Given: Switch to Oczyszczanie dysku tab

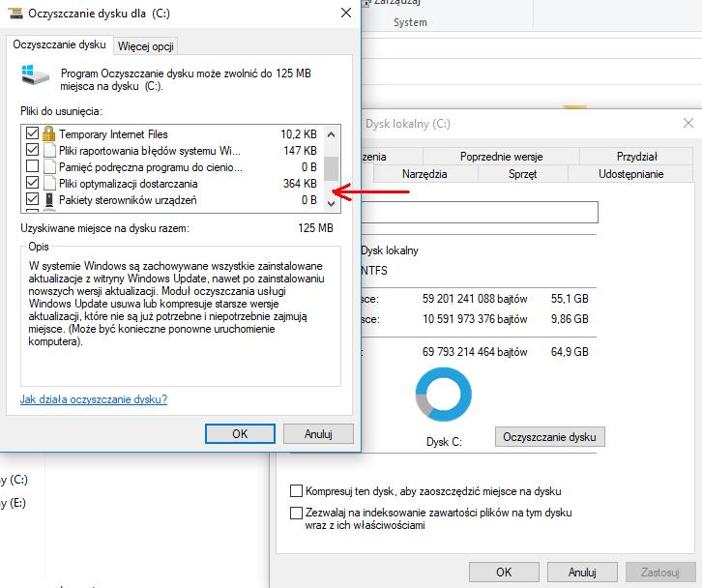Looking at the screenshot, I should click(x=60, y=44).
